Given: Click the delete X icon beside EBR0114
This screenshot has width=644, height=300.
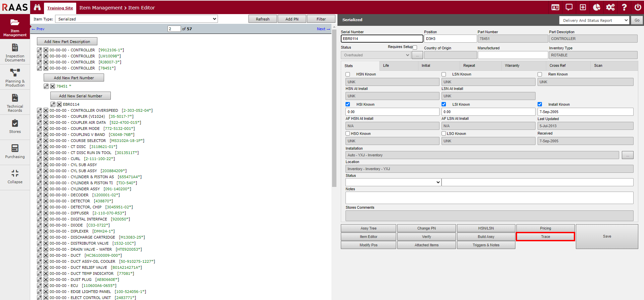Looking at the screenshot, I should 59,104.
